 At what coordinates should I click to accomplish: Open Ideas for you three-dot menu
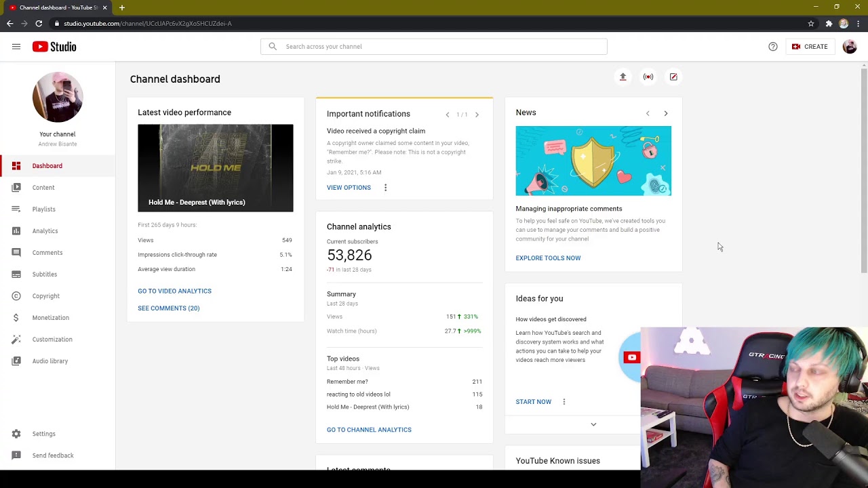pyautogui.click(x=564, y=402)
